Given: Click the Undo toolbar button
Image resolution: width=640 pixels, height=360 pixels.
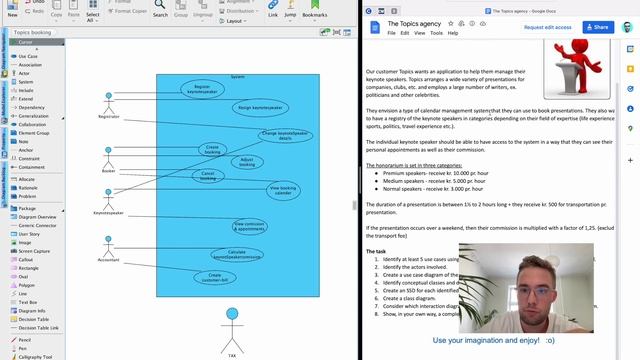Looking at the screenshot, I should click(34, 2).
